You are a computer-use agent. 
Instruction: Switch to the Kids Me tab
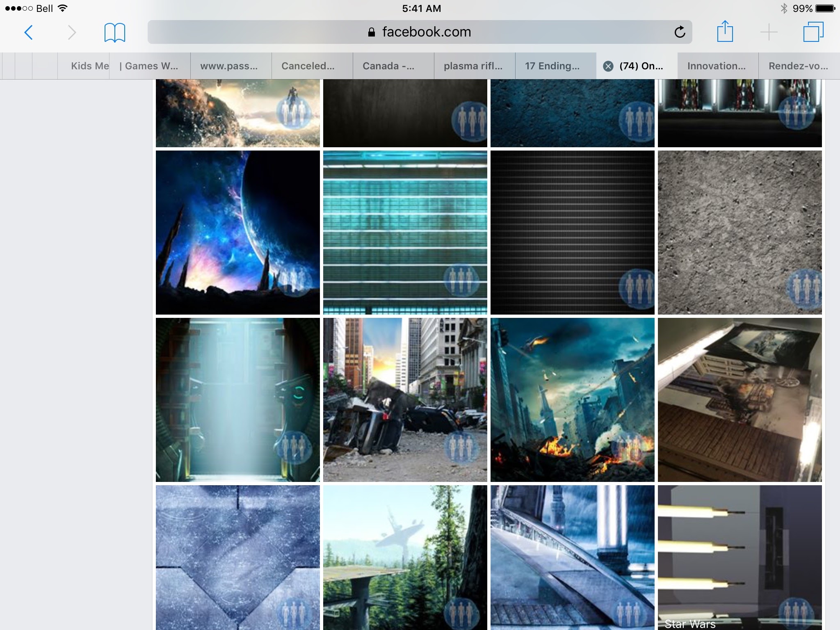tap(84, 66)
